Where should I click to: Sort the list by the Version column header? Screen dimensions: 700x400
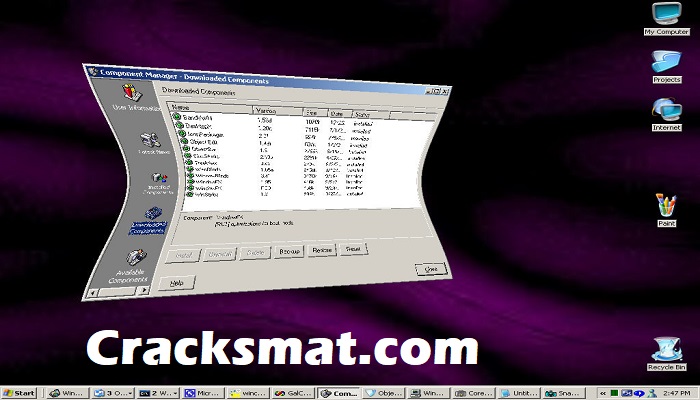pyautogui.click(x=278, y=110)
